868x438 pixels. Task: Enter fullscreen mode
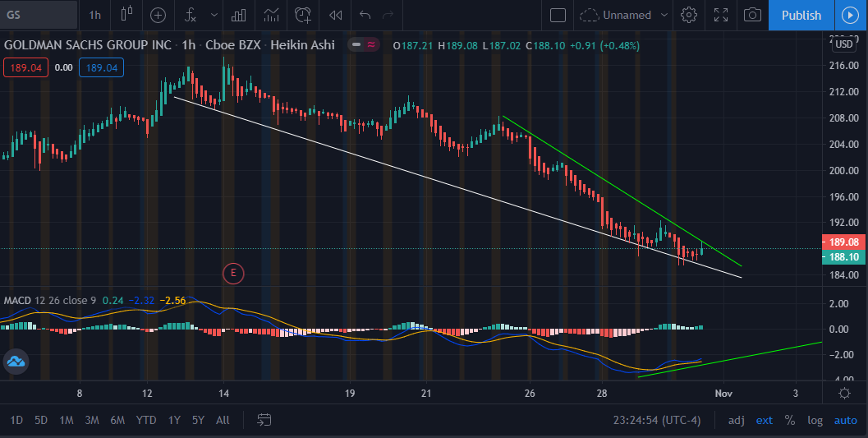[x=721, y=15]
